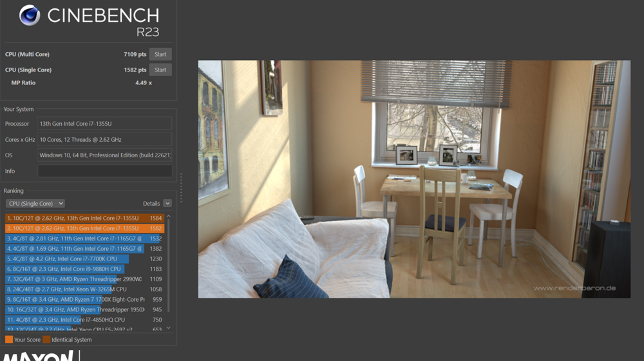Select ranking entry 9 AMD Ryzen 7 1700X
644x361 pixels.
click(84, 300)
